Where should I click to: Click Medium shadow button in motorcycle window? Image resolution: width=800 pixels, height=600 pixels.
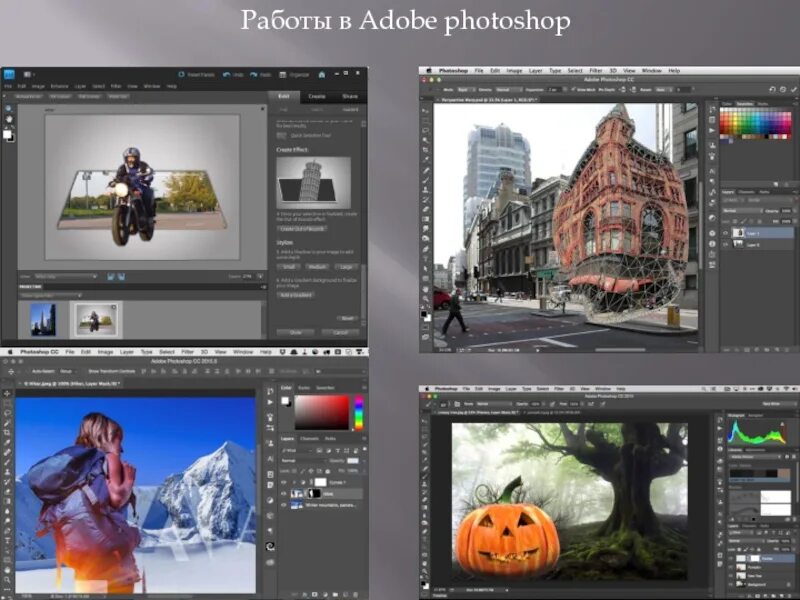click(x=317, y=267)
